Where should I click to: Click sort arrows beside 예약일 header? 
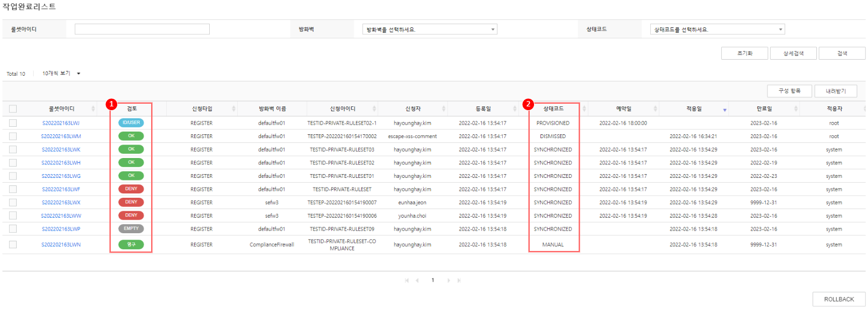[x=655, y=109]
